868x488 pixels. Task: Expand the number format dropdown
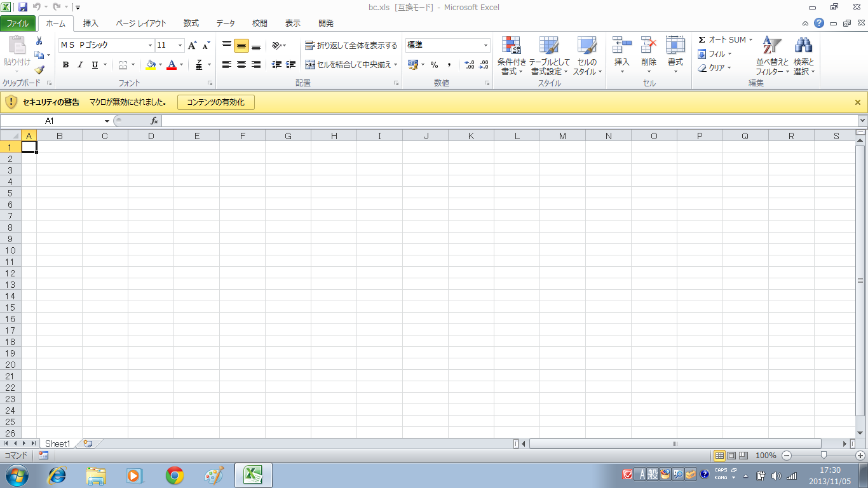pos(486,46)
